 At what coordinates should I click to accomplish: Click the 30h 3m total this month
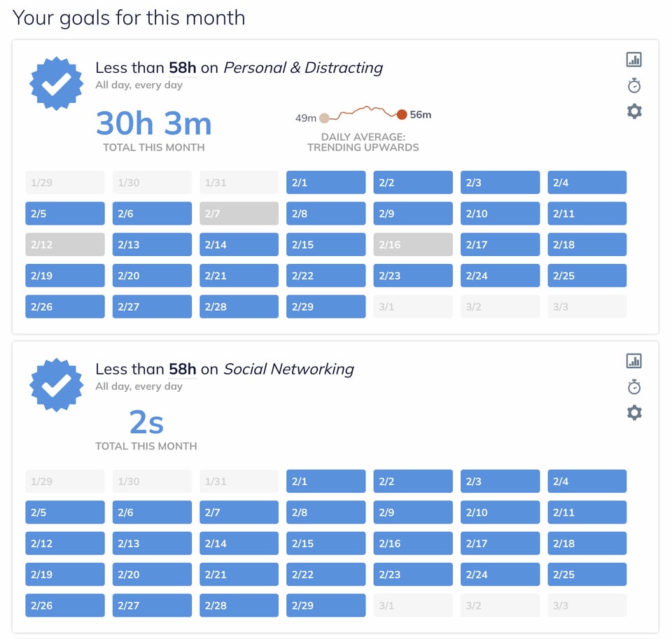pyautogui.click(x=153, y=124)
